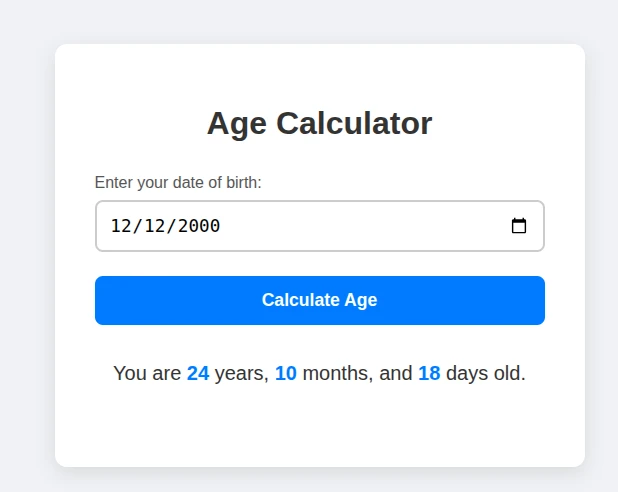Click the "You are" text in the result

coord(147,373)
